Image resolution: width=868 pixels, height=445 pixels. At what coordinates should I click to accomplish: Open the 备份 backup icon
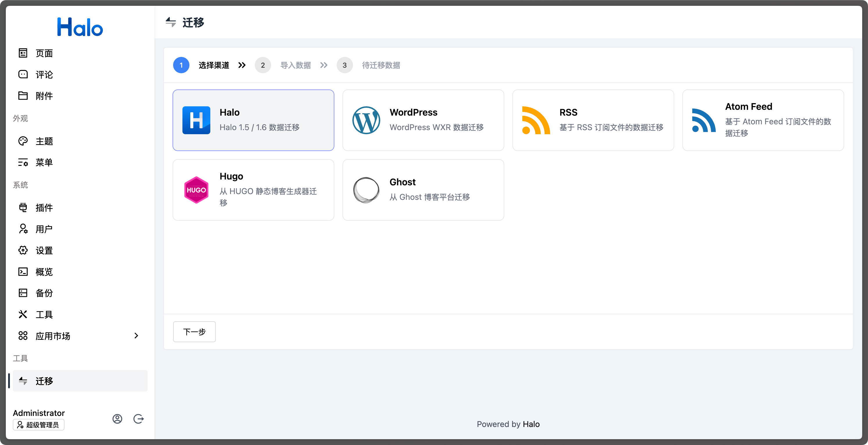click(x=23, y=293)
